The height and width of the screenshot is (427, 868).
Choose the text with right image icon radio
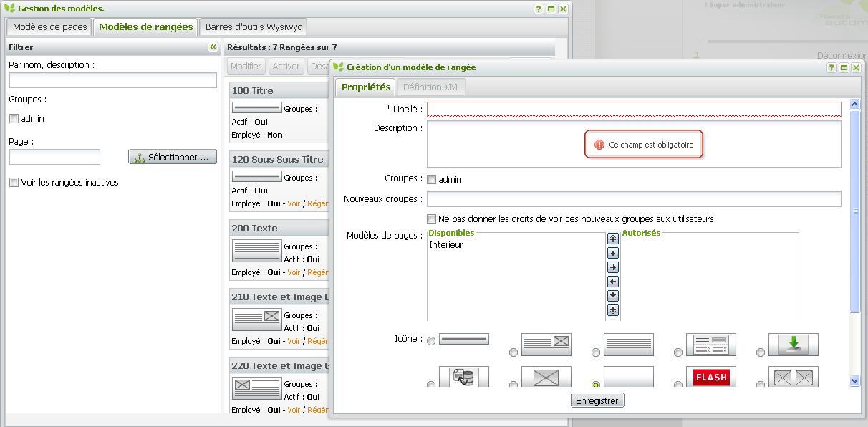[x=513, y=352]
